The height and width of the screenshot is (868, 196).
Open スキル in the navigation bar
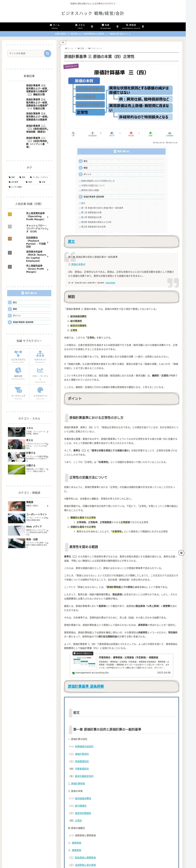coord(80,26)
